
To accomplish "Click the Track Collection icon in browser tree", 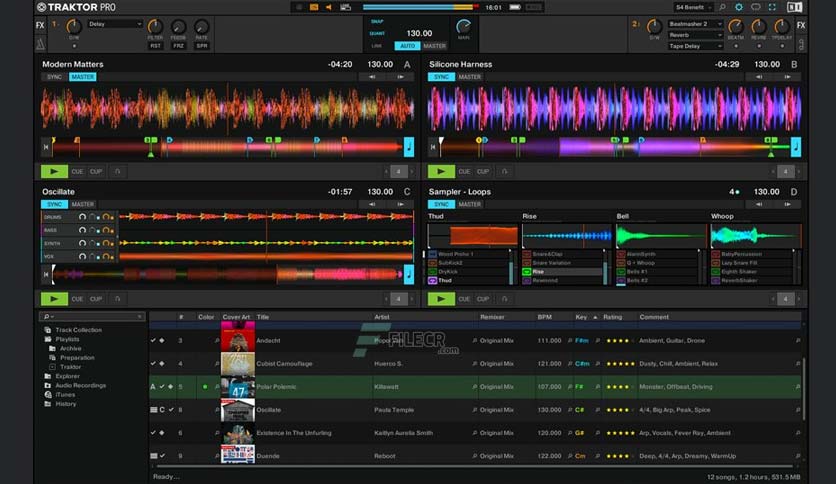I will tap(48, 330).
